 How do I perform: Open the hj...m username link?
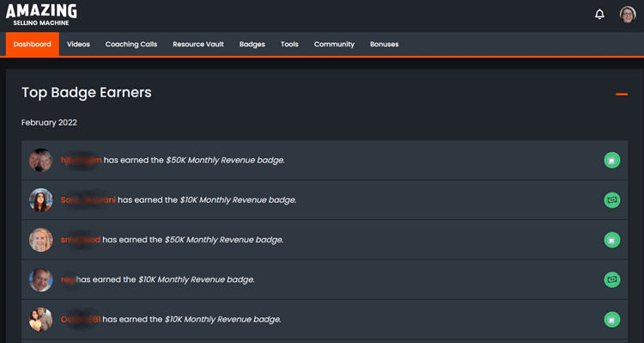point(82,160)
